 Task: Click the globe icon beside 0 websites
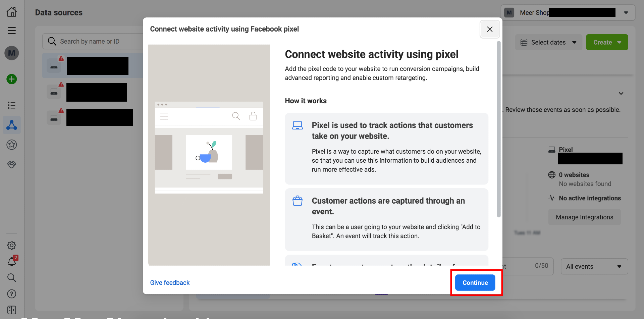point(552,175)
